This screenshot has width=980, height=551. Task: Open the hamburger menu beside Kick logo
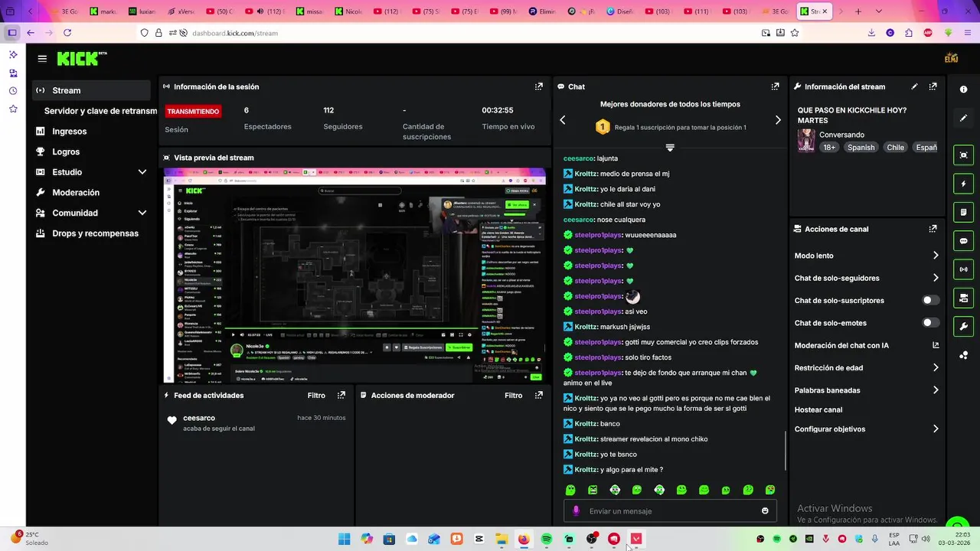point(42,58)
